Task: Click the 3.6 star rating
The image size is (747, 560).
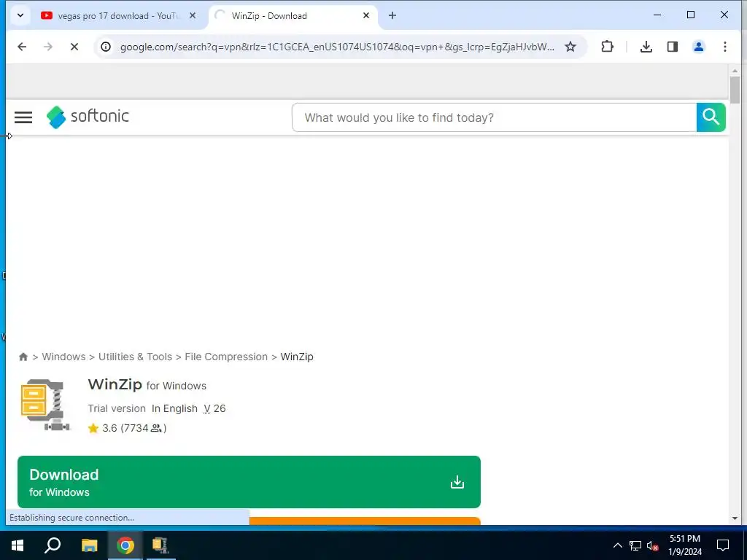Action: coord(127,428)
